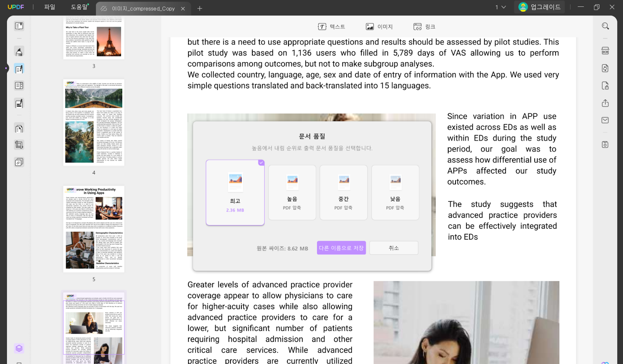Click the 취소 cancel button
This screenshot has width=623, height=364.
[x=394, y=248]
